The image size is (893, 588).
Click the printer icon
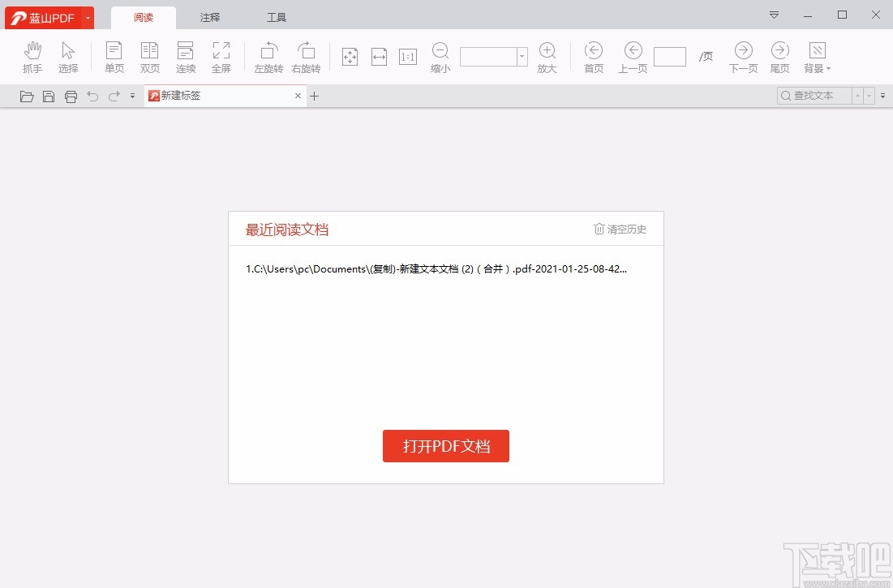click(x=71, y=97)
